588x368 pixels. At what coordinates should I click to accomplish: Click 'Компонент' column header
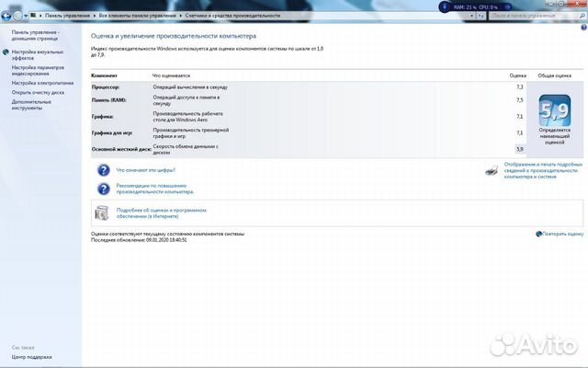point(104,75)
